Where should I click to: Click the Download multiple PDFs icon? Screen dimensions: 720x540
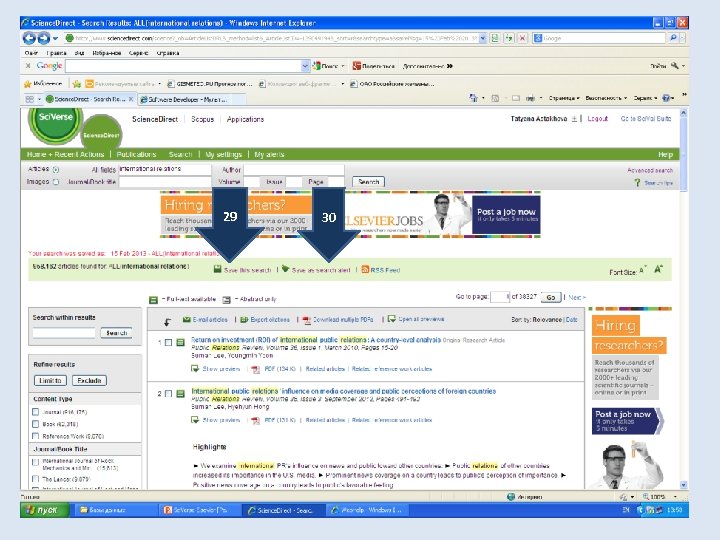point(307,320)
